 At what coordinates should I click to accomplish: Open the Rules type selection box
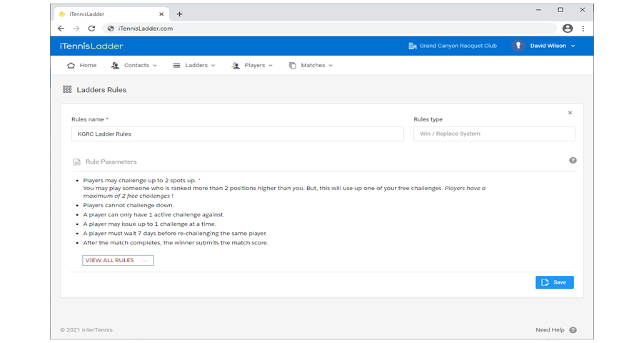coord(494,134)
